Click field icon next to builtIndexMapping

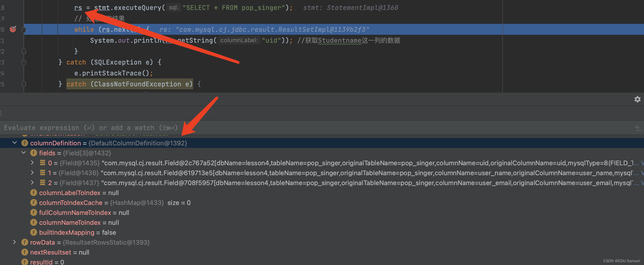coord(33,232)
